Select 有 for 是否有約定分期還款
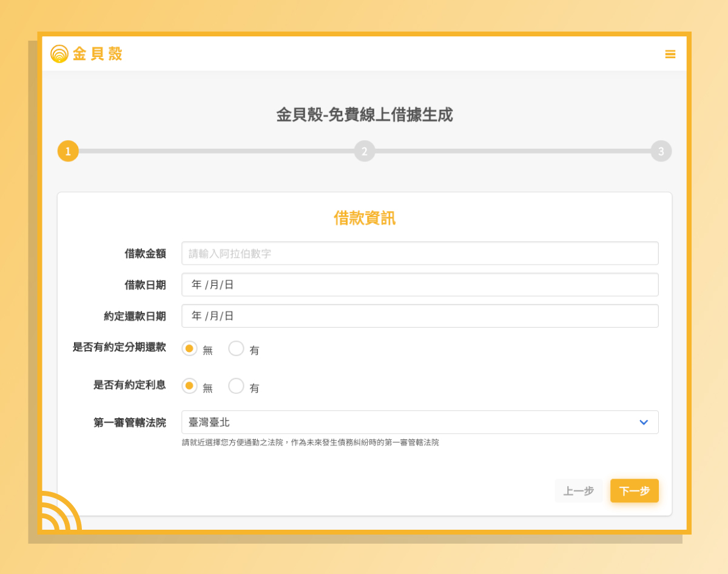This screenshot has height=574, width=728. click(x=236, y=349)
